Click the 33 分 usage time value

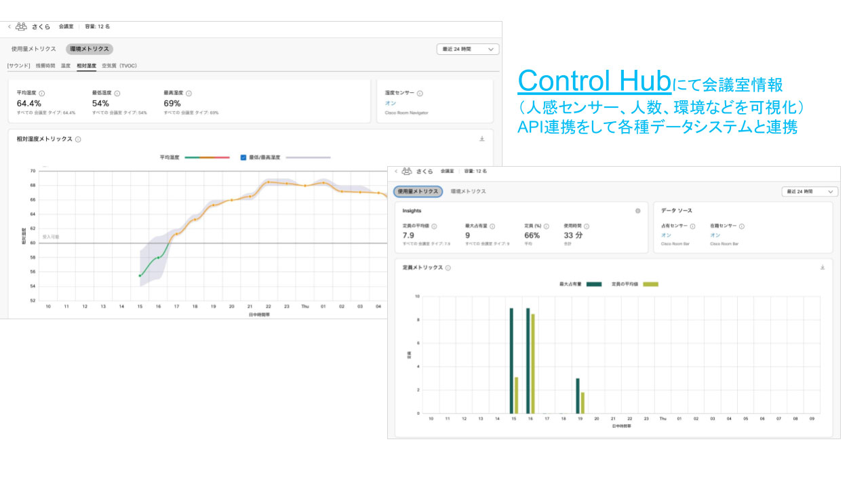[573, 235]
